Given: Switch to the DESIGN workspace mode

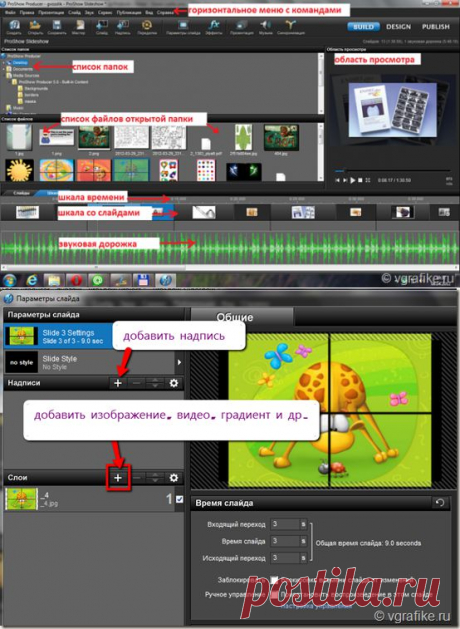Looking at the screenshot, I should click(x=398, y=27).
